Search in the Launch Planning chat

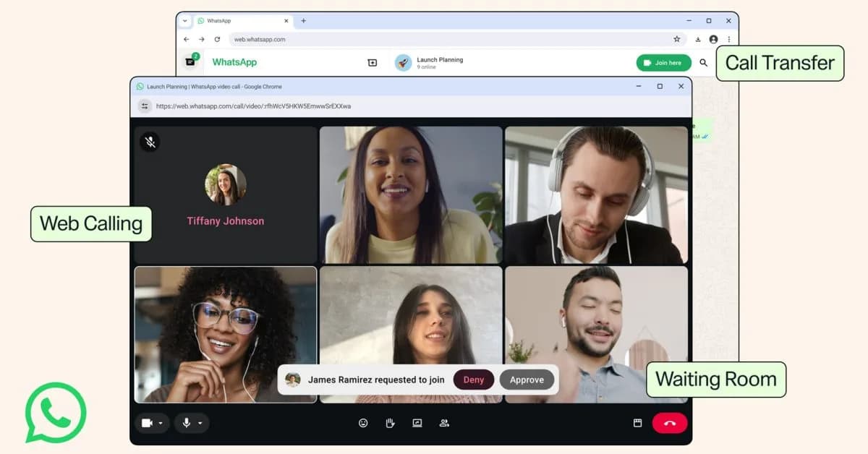(x=704, y=63)
